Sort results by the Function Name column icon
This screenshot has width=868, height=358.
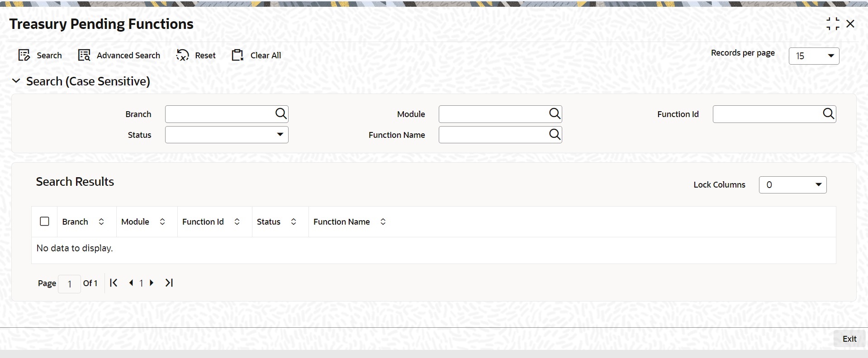coord(383,221)
